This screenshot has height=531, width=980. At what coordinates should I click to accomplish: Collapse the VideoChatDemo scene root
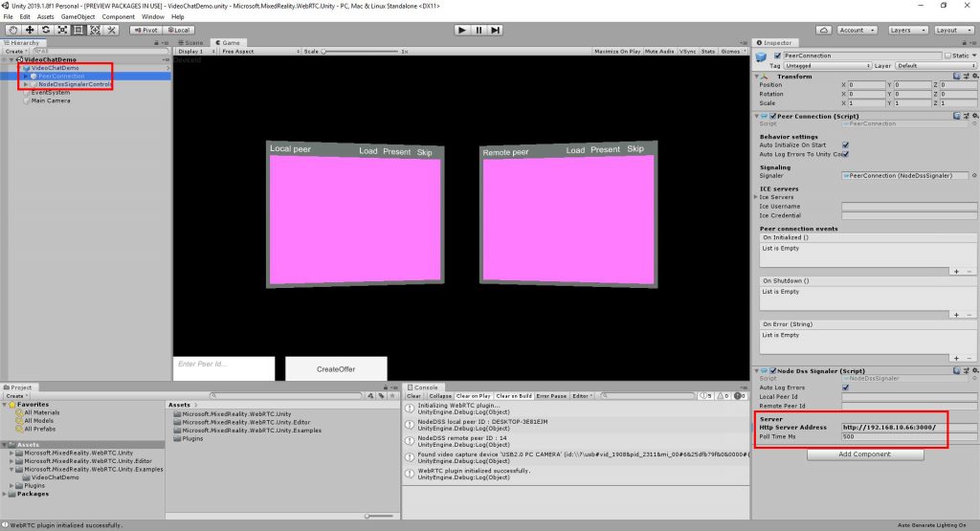[x=11, y=59]
